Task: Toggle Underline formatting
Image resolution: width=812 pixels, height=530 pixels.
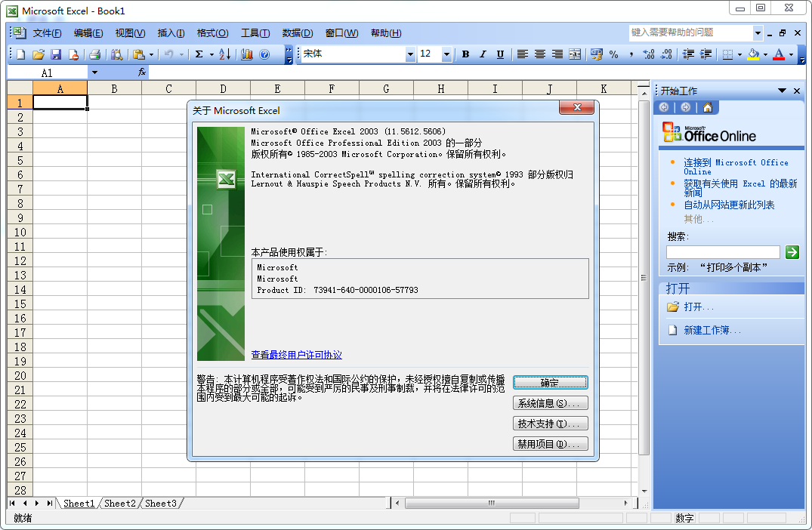Action: point(500,54)
